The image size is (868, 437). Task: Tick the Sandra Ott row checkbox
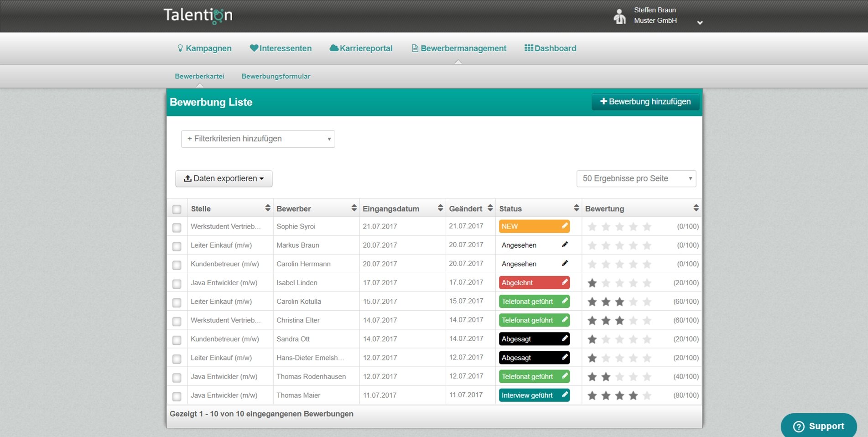coord(177,340)
